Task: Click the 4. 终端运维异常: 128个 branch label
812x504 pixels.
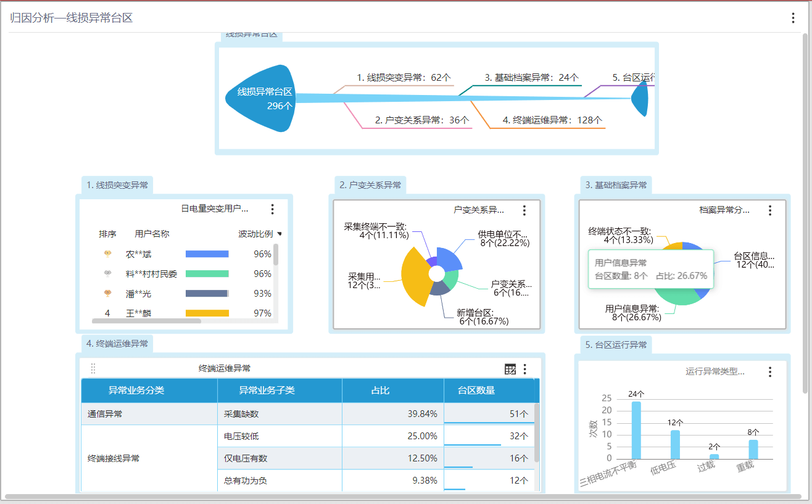Action: coord(552,120)
